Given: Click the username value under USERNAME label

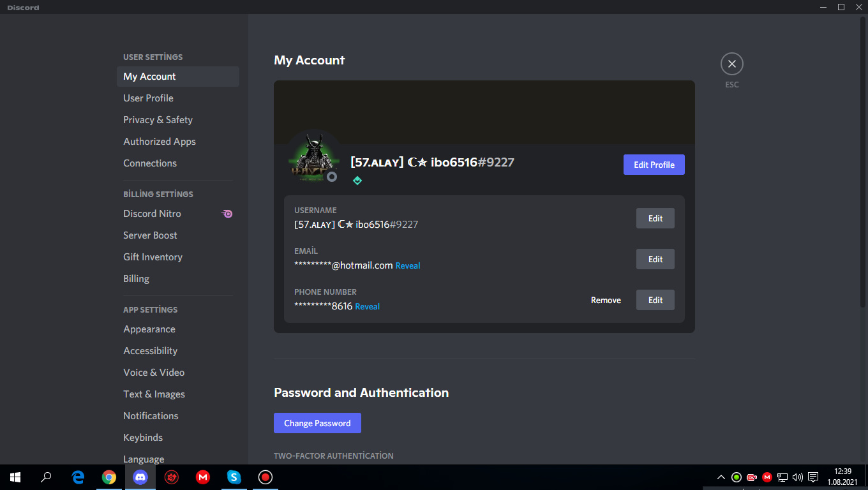Looking at the screenshot, I should [356, 225].
